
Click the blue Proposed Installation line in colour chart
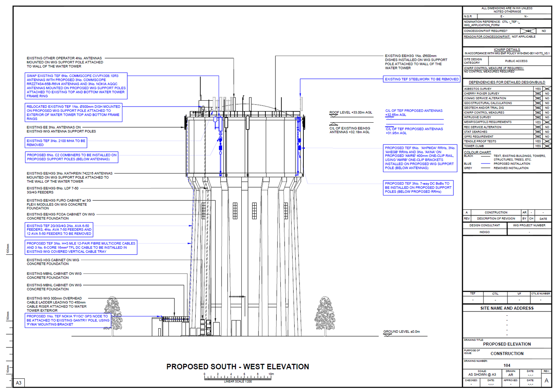click(485, 164)
